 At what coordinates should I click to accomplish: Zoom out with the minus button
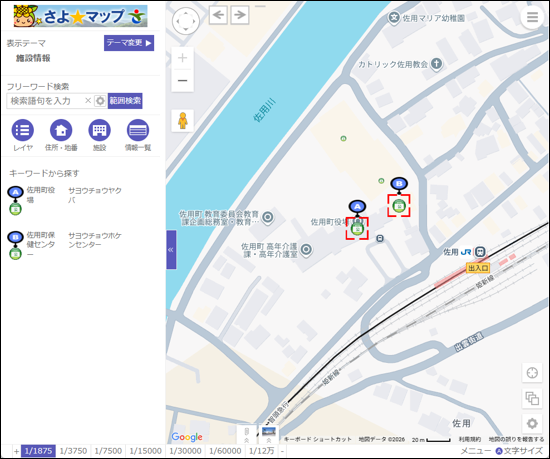pyautogui.click(x=182, y=81)
